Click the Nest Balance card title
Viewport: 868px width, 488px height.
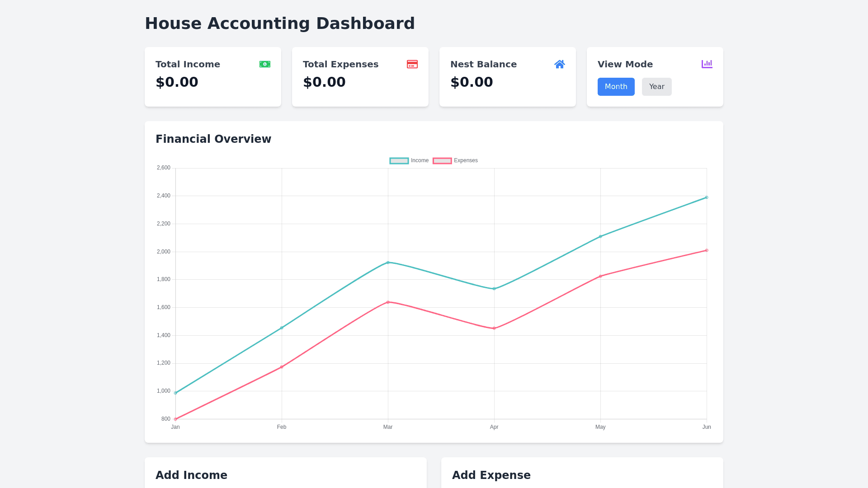[483, 64]
